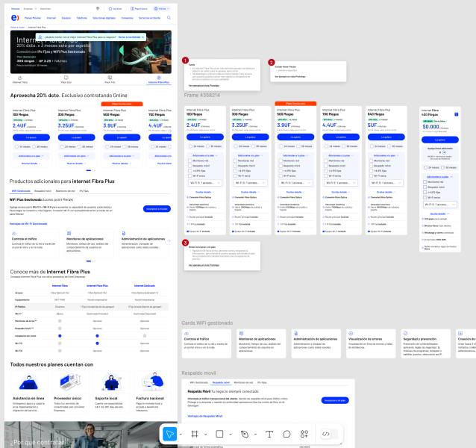Open Shape tools dropdown arrow
The width and height of the screenshot is (476, 448).
pos(231,435)
